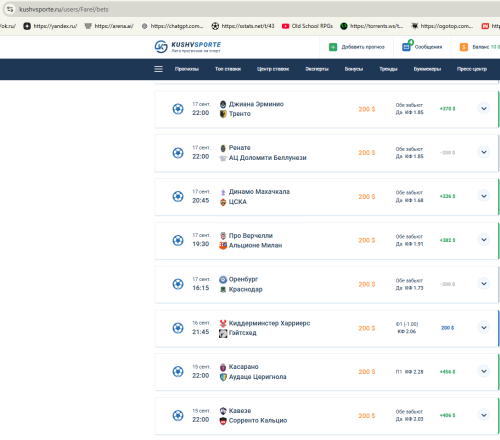Click the browser address bar URL

[64, 9]
